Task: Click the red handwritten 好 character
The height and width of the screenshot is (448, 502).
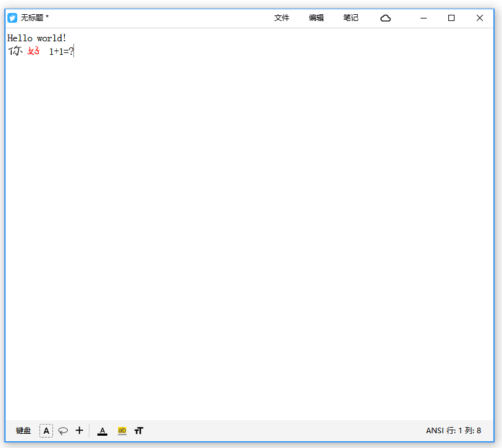Action: 34,51
